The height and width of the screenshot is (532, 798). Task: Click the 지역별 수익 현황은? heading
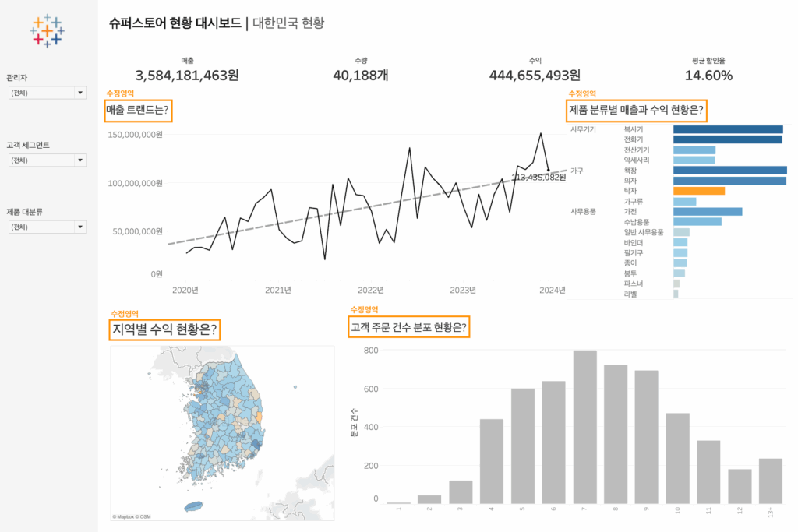[x=164, y=329]
